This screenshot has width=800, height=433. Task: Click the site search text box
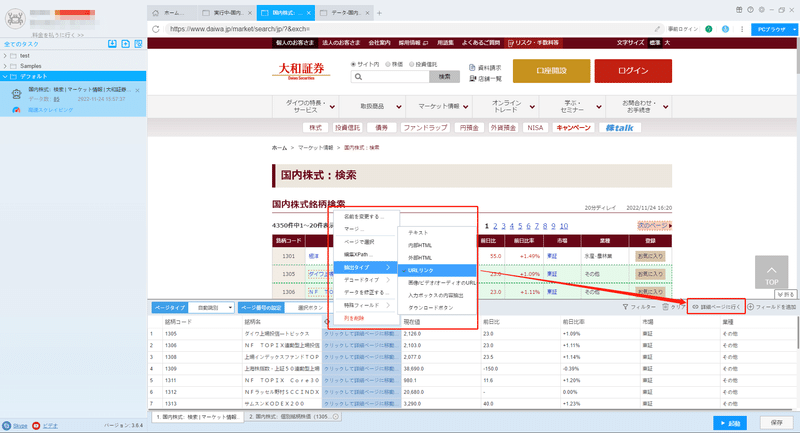point(390,77)
